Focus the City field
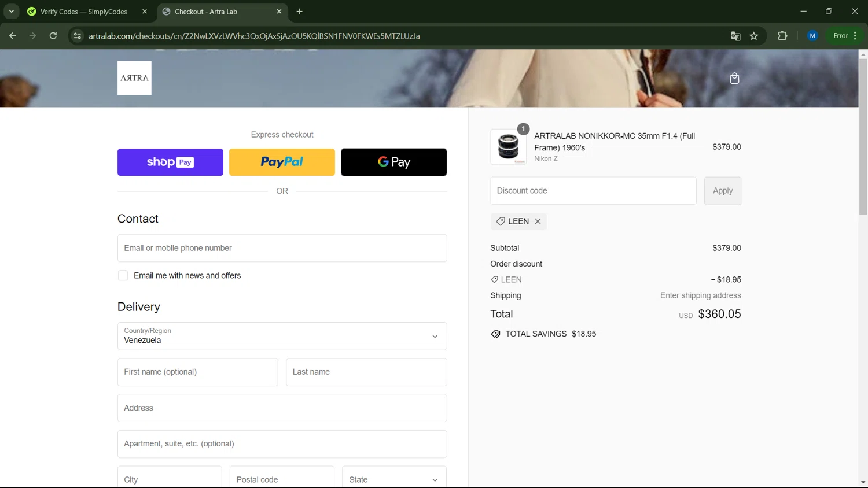 (x=170, y=477)
